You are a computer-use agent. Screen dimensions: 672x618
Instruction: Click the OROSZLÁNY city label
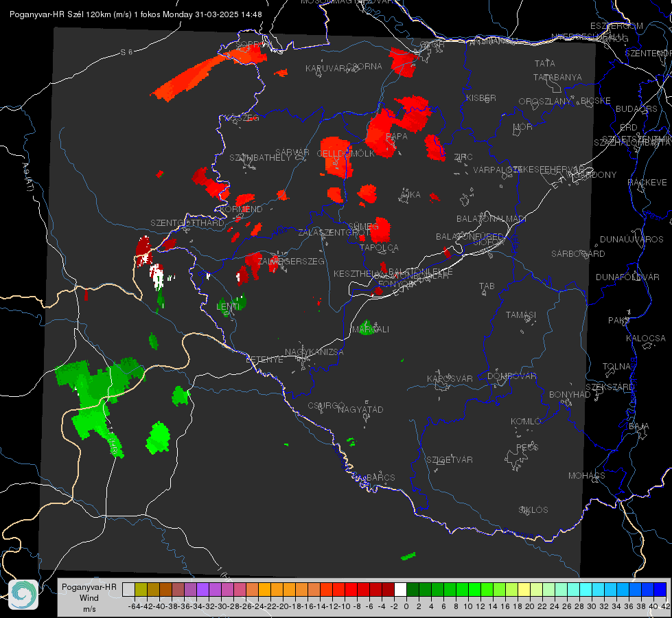(x=545, y=102)
